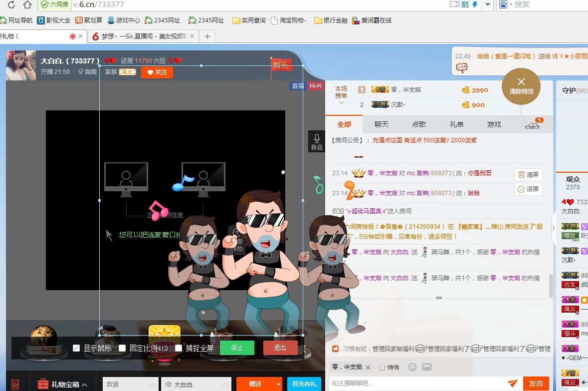Open the emoji smiley picker
588x391 pixels.
412,367
